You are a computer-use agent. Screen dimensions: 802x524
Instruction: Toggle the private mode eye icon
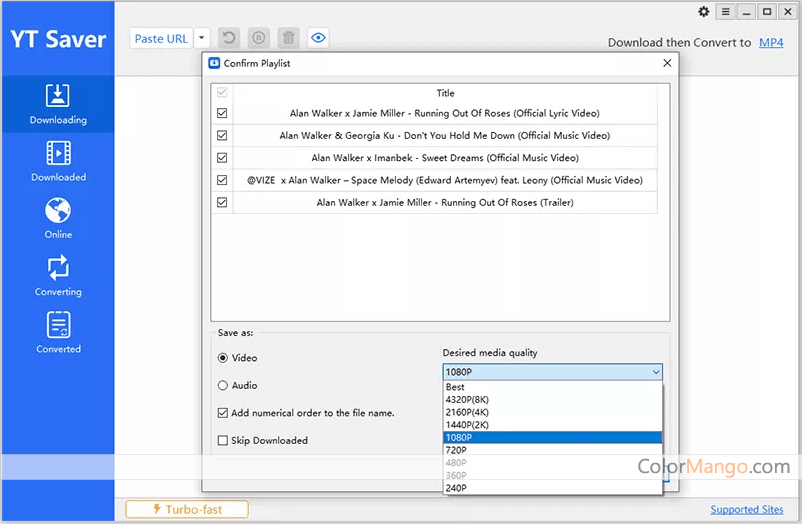pyautogui.click(x=318, y=38)
